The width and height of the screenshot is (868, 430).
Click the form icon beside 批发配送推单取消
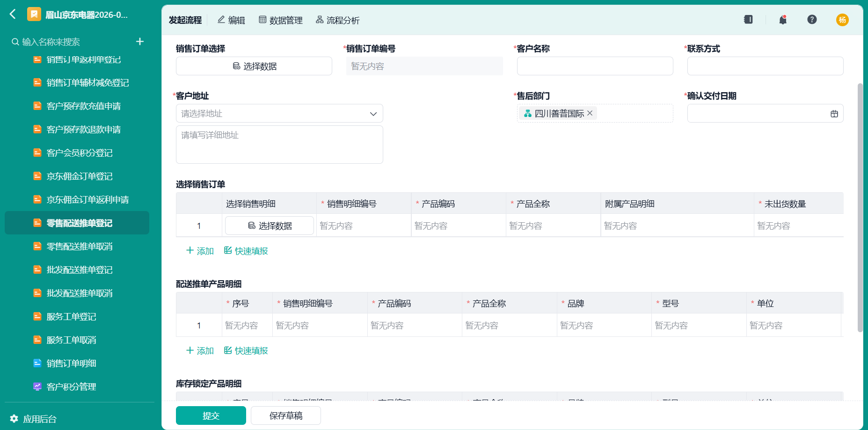coord(37,293)
